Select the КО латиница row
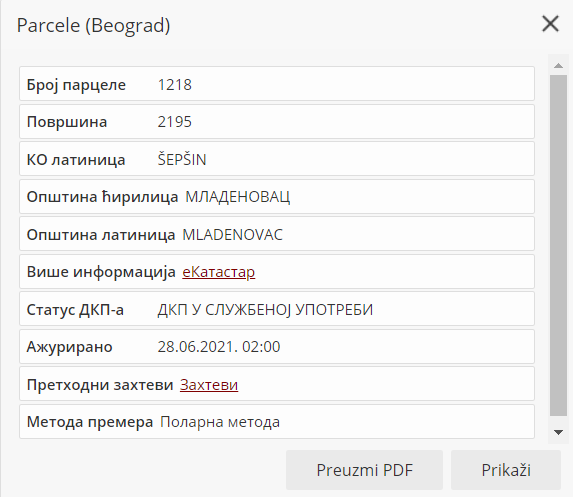This screenshot has width=573, height=497. tap(277, 159)
